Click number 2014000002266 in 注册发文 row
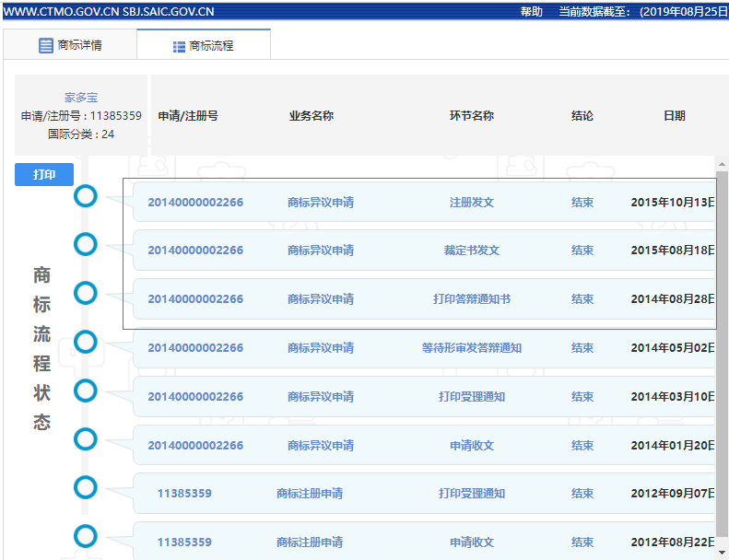Image resolution: width=729 pixels, height=560 pixels. 195,202
